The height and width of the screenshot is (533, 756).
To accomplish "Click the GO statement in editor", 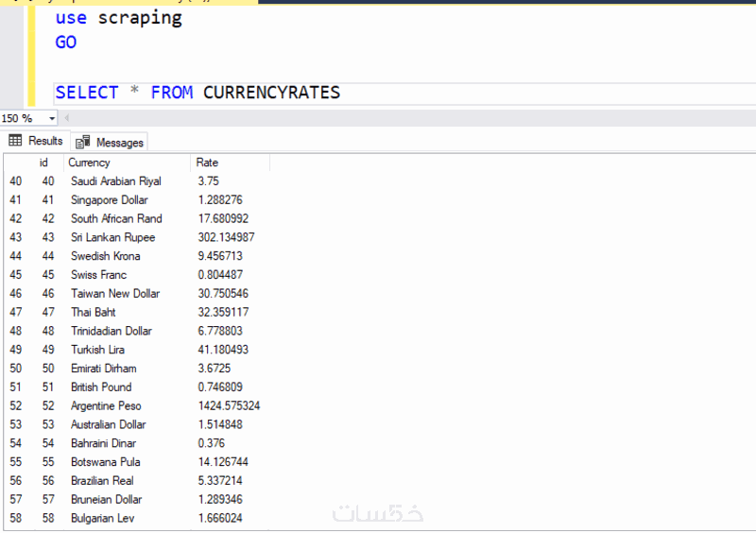I will [66, 42].
